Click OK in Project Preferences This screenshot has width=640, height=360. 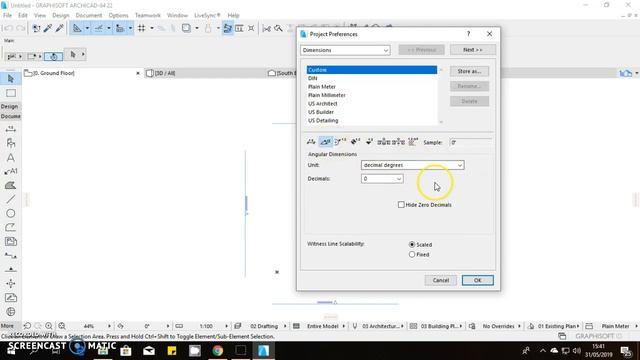[x=478, y=280]
